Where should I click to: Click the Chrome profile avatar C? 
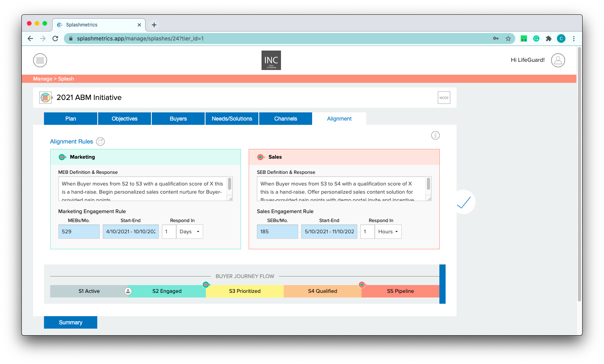click(561, 38)
